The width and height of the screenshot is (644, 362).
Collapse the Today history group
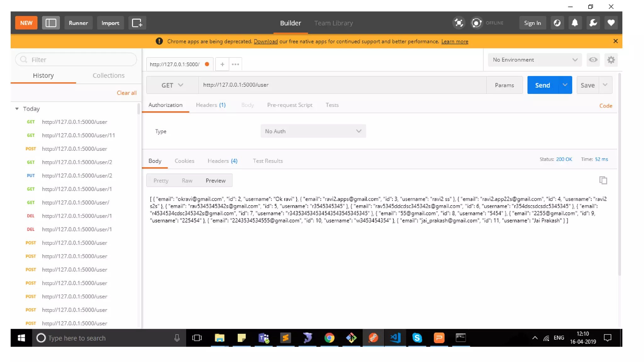(17, 109)
